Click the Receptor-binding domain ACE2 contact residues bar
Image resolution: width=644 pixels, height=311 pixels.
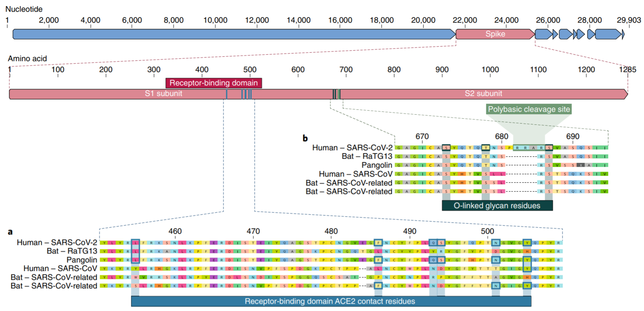(330, 301)
